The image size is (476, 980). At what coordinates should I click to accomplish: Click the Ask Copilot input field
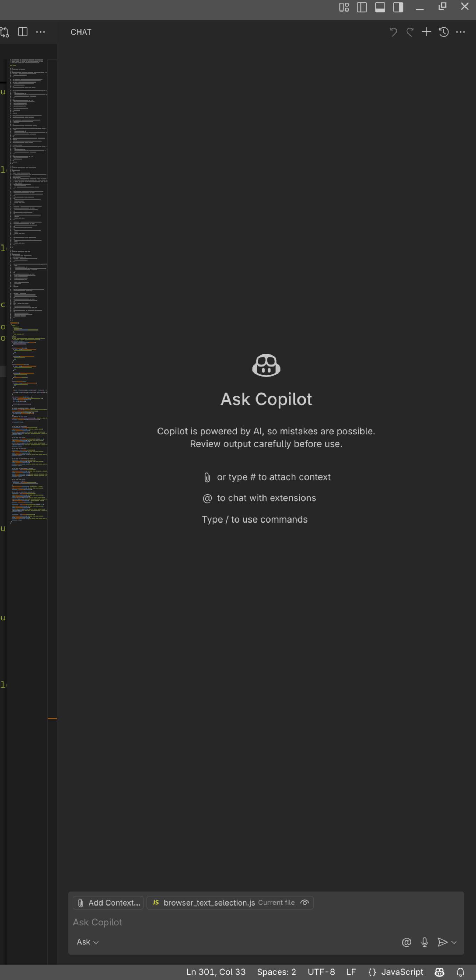[229, 922]
